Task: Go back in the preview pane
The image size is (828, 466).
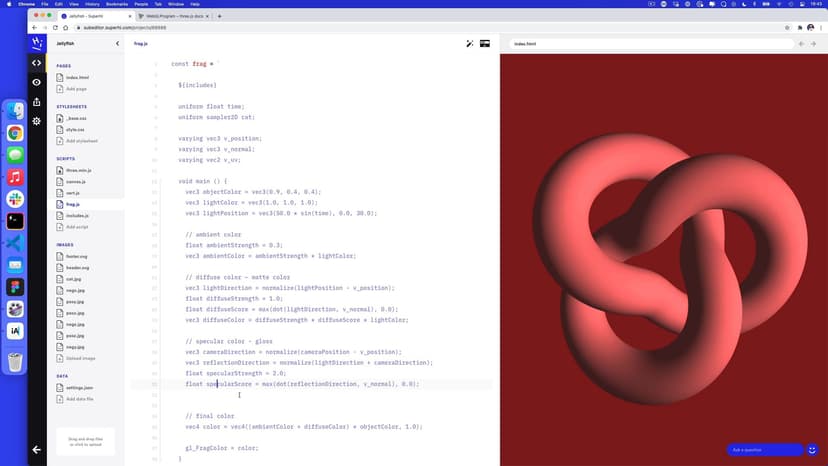Action: (x=801, y=44)
